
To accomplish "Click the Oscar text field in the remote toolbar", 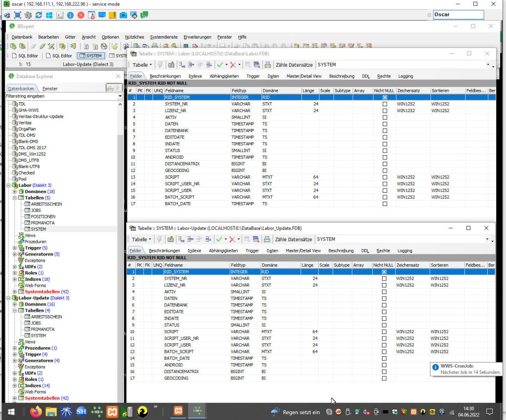I will pyautogui.click(x=458, y=14).
